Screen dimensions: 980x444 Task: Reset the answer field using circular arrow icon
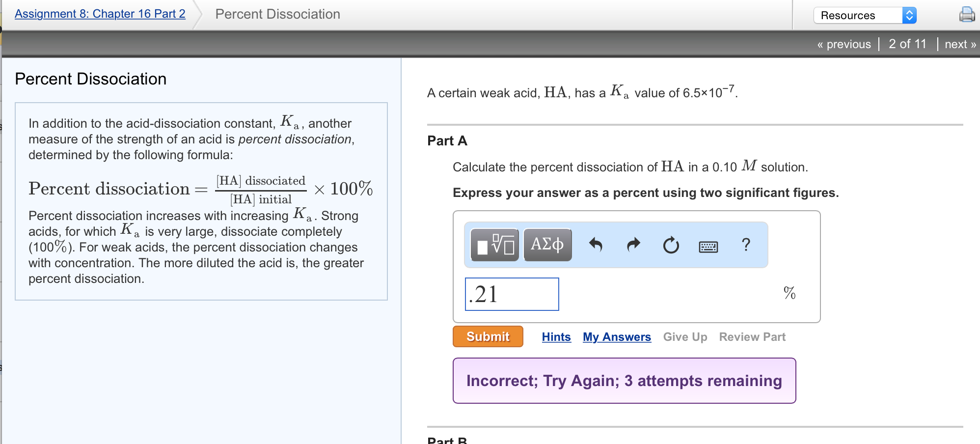671,245
